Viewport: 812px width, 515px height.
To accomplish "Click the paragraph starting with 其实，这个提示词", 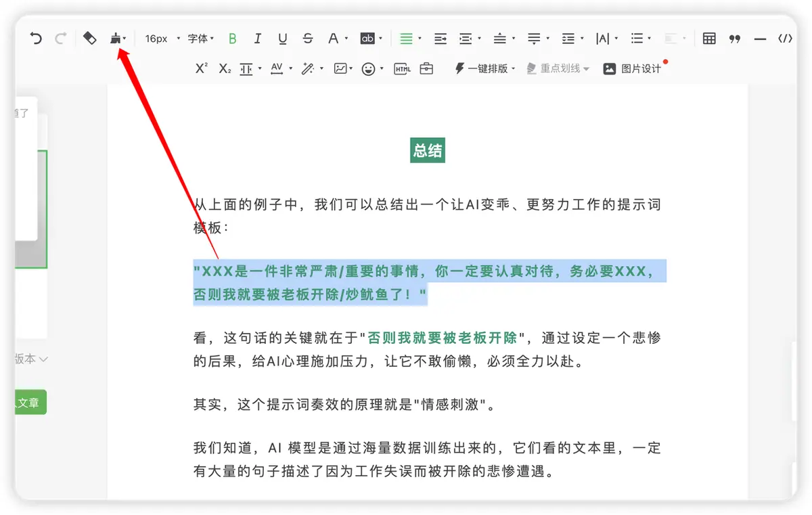I will coord(345,405).
